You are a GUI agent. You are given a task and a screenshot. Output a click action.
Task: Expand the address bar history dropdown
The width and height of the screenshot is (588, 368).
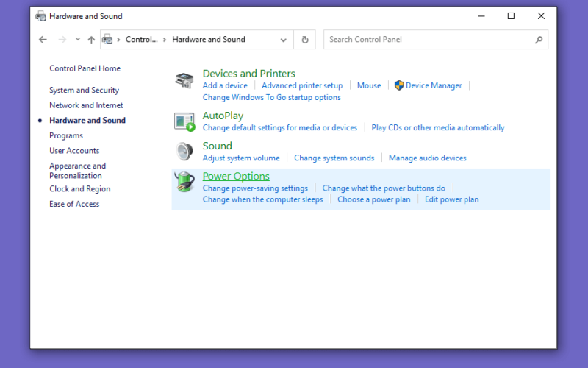(284, 40)
